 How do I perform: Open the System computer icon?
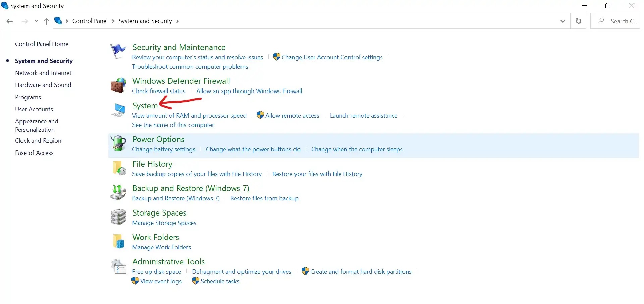pyautogui.click(x=118, y=110)
